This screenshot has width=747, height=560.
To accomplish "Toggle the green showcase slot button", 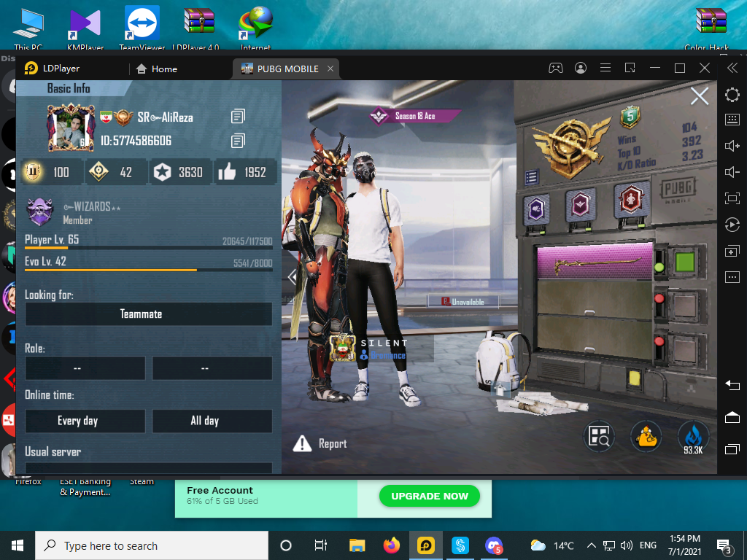I will pyautogui.click(x=684, y=262).
